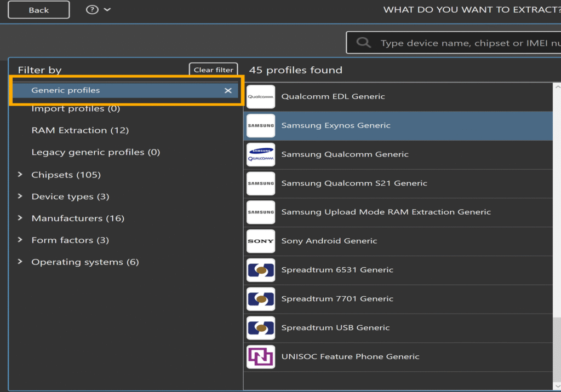Click the profile list vertical scrollbar

click(x=557, y=219)
